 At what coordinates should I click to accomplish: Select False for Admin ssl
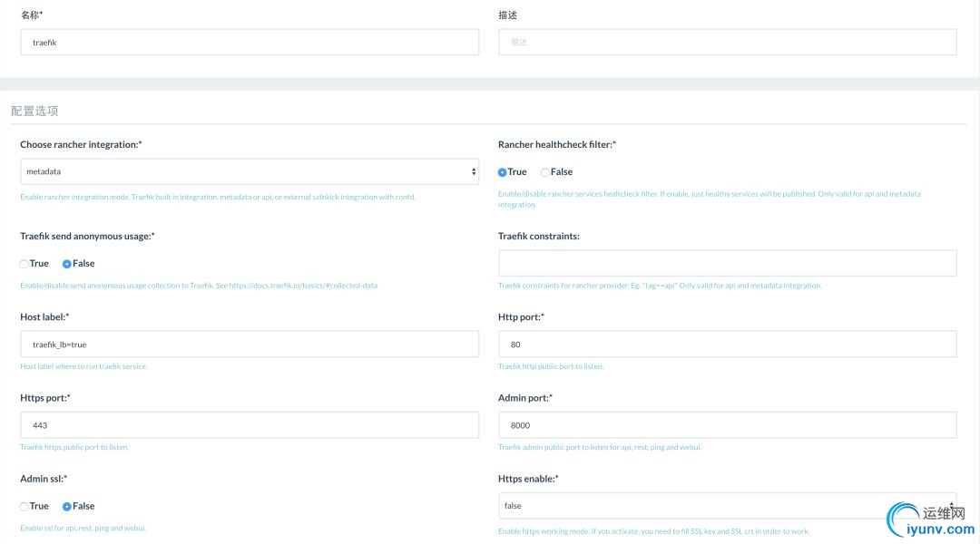pos(66,507)
